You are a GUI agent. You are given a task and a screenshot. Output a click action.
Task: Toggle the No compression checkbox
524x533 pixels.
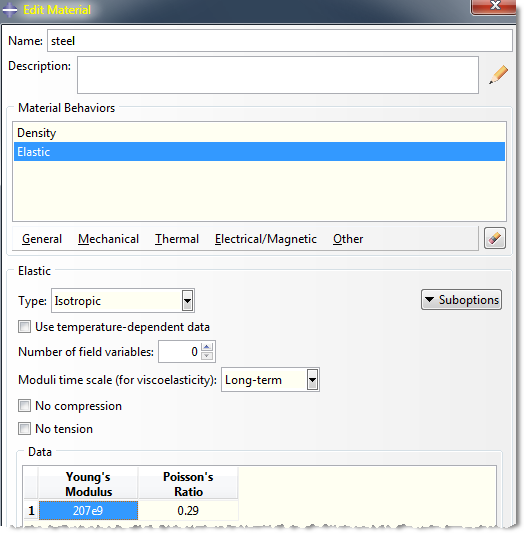[24, 406]
